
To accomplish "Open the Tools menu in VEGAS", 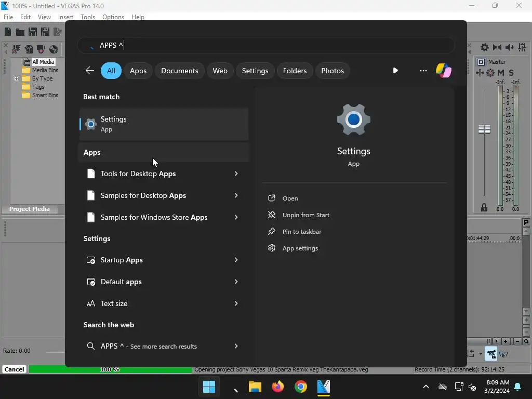I will tap(87, 17).
